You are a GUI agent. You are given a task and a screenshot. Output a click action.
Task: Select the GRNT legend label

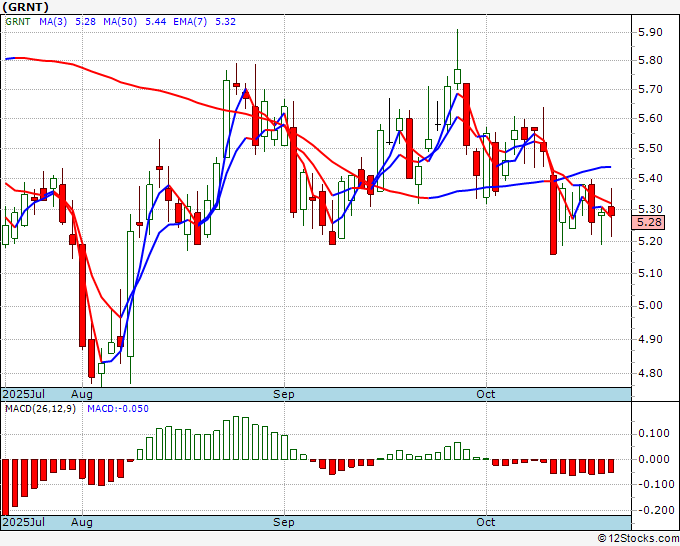tap(18, 22)
